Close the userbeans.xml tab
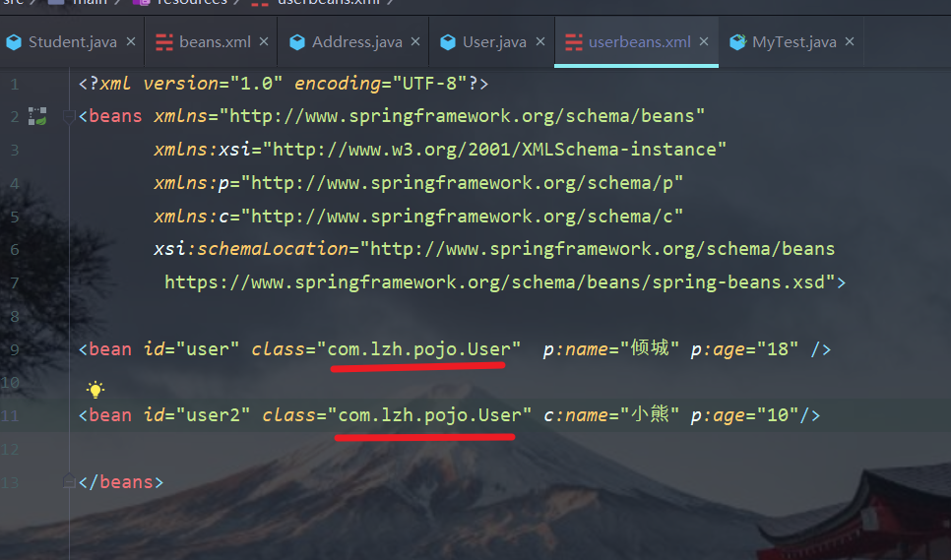 704,41
